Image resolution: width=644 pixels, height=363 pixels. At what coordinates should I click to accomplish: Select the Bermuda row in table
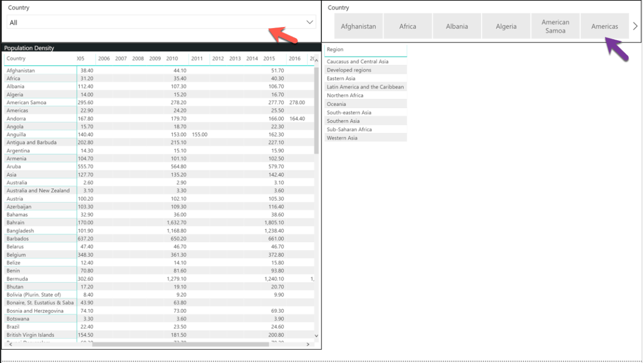point(160,279)
